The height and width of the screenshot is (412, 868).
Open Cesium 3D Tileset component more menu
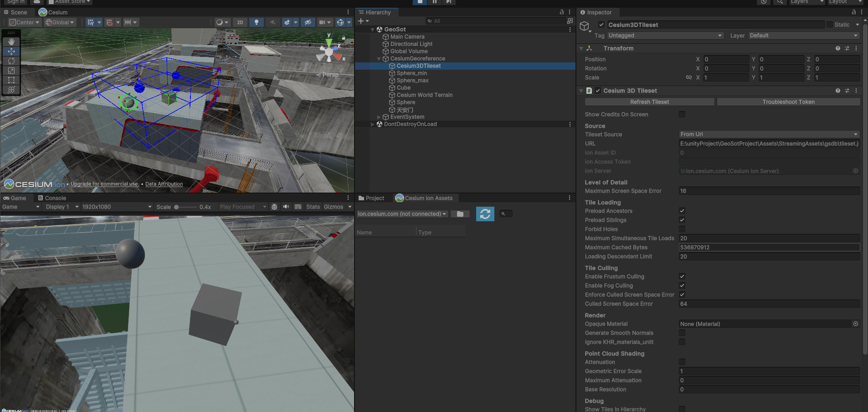click(856, 91)
